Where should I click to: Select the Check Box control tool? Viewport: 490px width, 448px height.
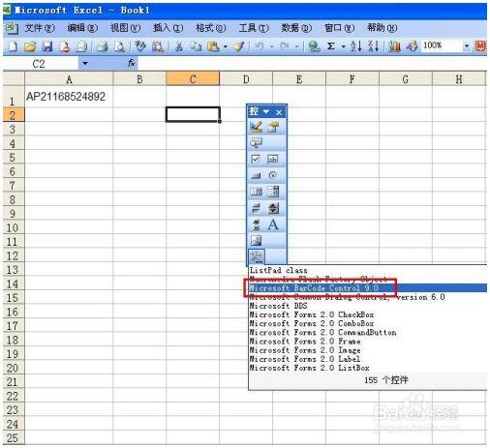pos(256,159)
